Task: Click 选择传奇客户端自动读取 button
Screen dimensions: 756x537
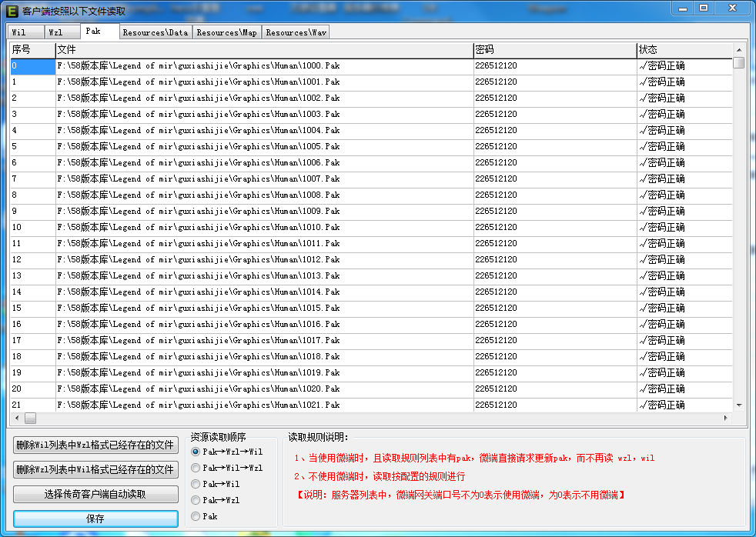Action: (x=95, y=494)
